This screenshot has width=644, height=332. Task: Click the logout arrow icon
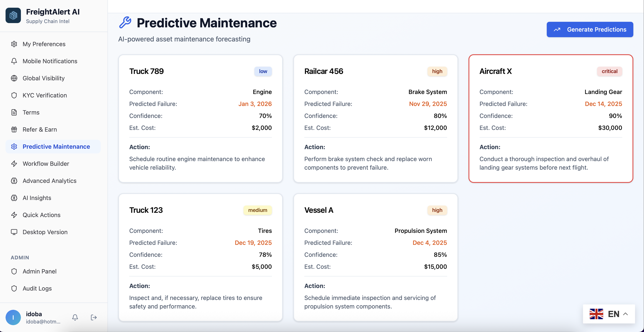[x=93, y=317]
